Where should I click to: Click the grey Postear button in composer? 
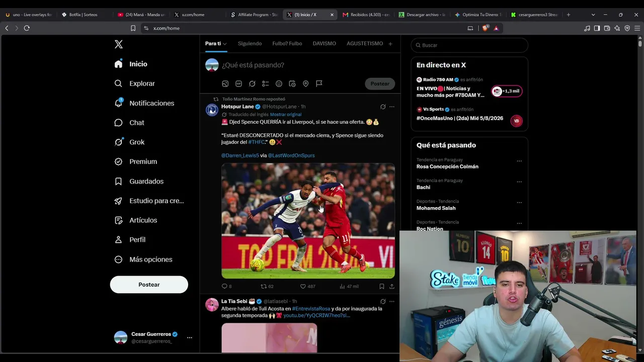380,83
